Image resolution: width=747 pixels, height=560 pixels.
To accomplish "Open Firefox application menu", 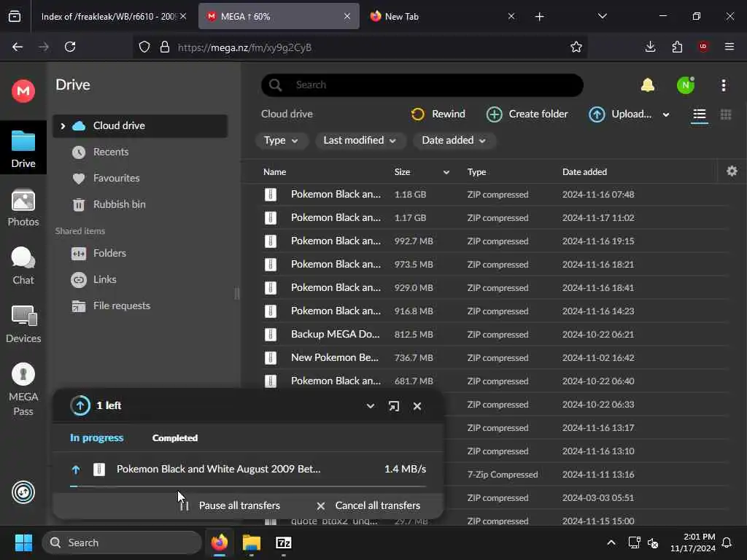I will (729, 47).
